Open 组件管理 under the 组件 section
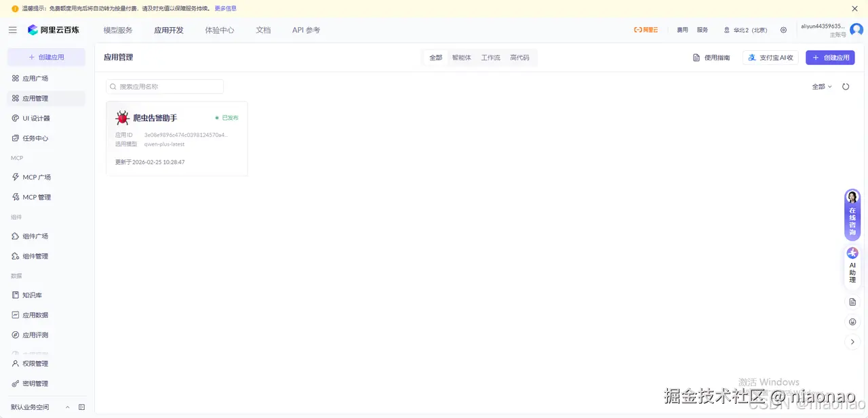This screenshot has height=418, width=868. 33,255
